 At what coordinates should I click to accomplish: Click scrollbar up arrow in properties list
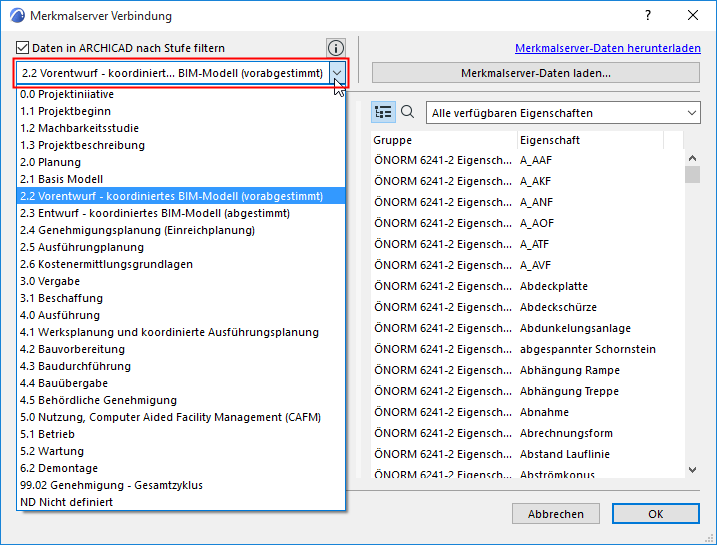point(692,158)
